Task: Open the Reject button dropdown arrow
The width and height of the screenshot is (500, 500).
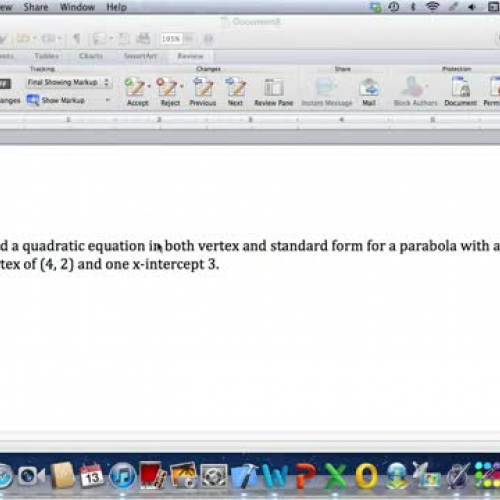Action: [x=182, y=87]
